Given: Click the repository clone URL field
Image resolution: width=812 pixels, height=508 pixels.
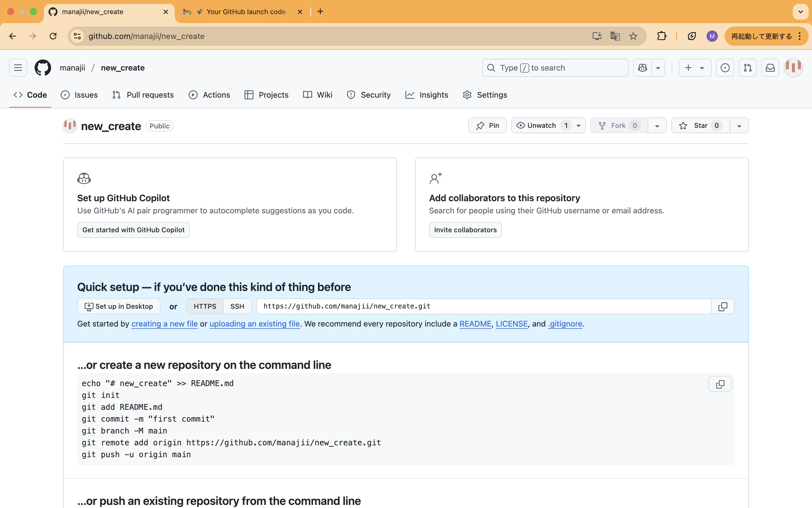Looking at the screenshot, I should coord(484,306).
